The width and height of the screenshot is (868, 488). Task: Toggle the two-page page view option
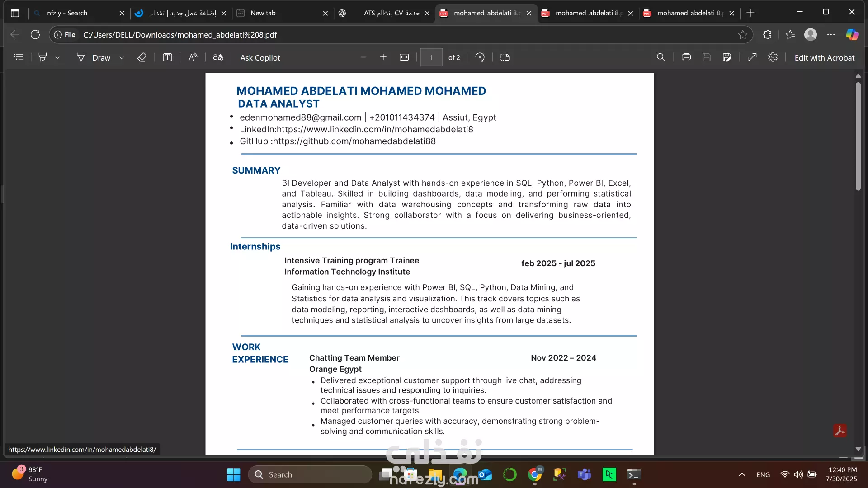[x=505, y=57]
